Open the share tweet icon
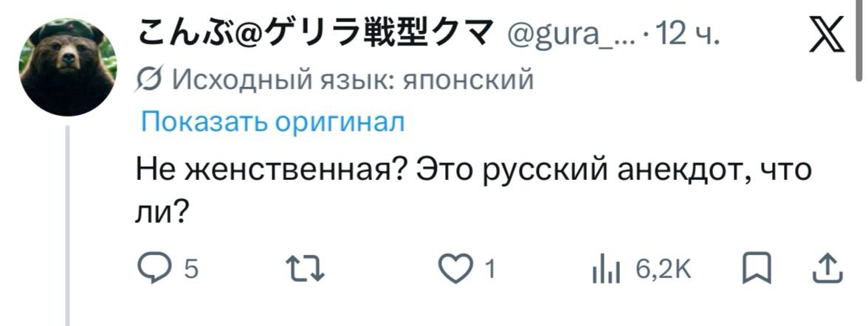Screen dimensions: 868x326 click(x=827, y=269)
